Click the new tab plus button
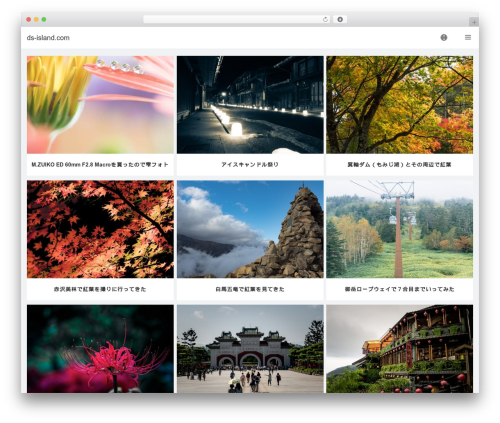This screenshot has width=500, height=423. (474, 22)
